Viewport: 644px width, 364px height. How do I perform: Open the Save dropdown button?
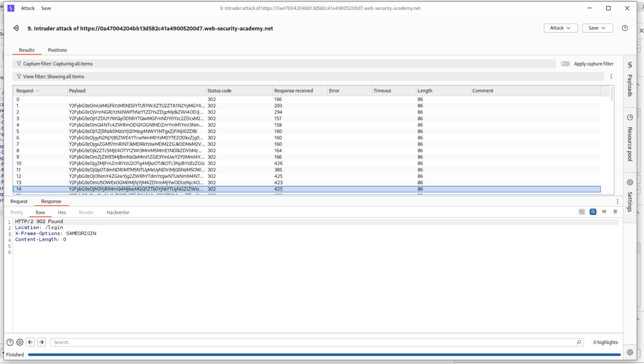(597, 28)
